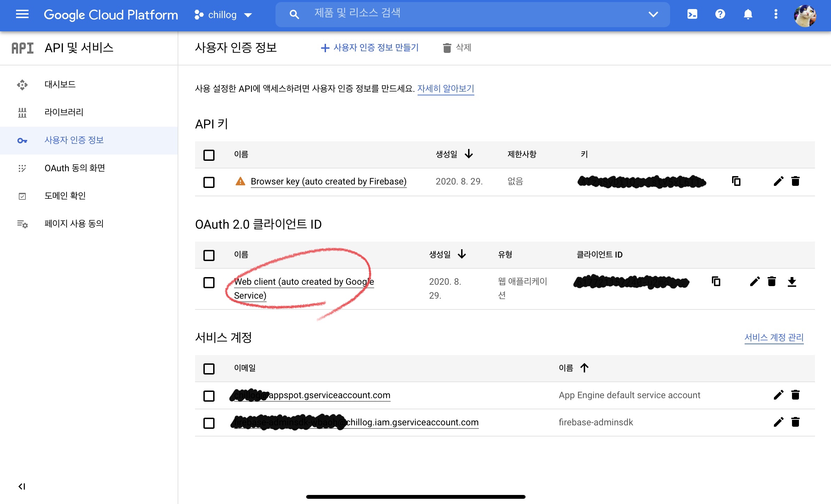The width and height of the screenshot is (831, 504).
Task: Open 라이브러리 from the sidebar
Action: tap(64, 112)
